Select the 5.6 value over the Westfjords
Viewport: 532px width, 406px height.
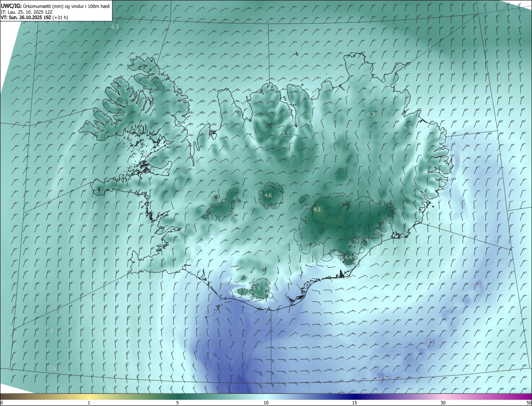(127, 103)
